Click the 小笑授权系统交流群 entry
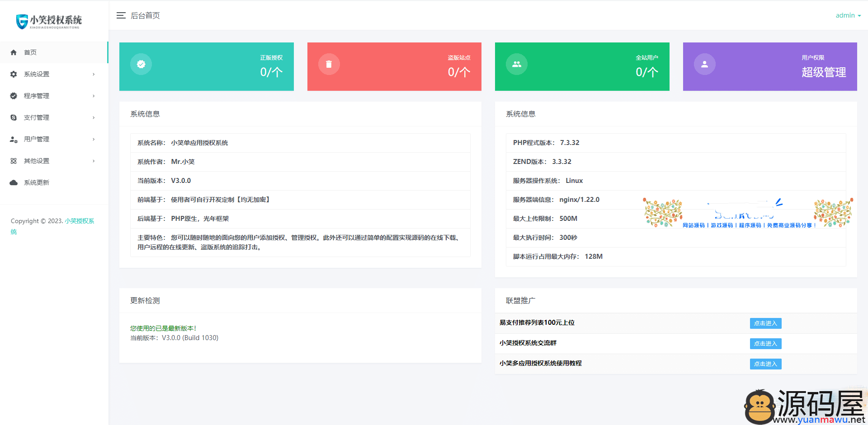The width and height of the screenshot is (868, 425). click(528, 343)
